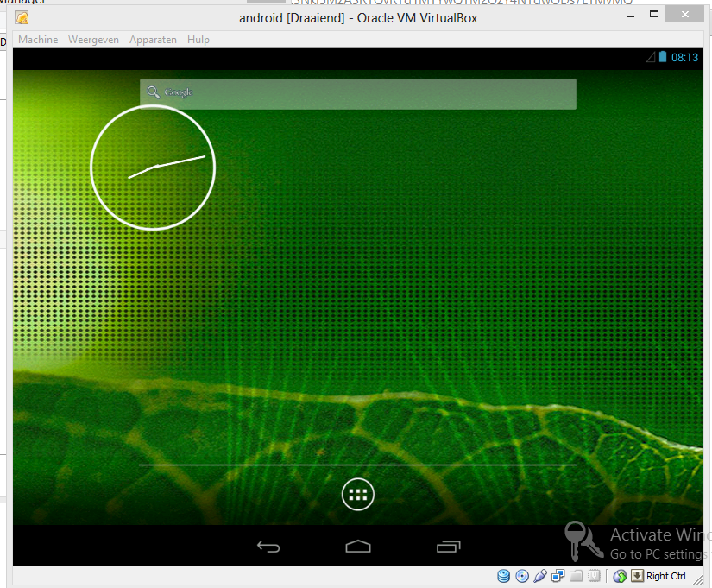This screenshot has width=712, height=588.
Task: Open the Android app drawer
Action: click(x=358, y=495)
